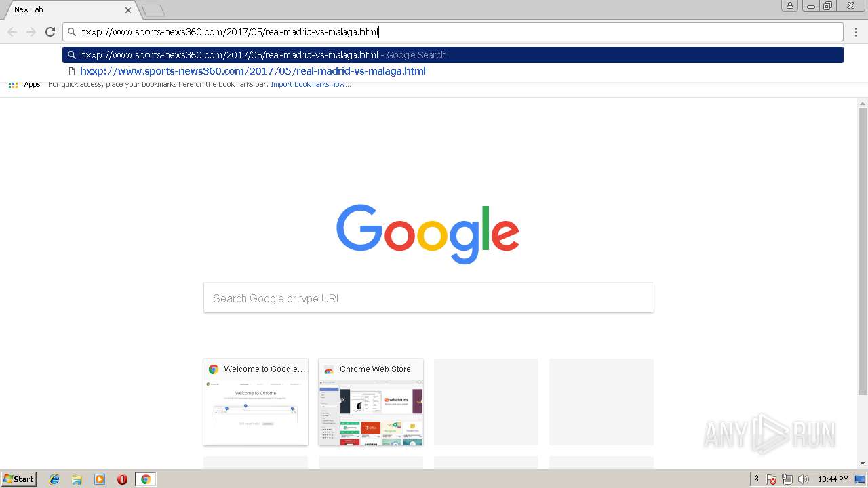Screen dimensions: 868x488
Task: Open the file explorer folder taskbar icon
Action: click(77, 479)
